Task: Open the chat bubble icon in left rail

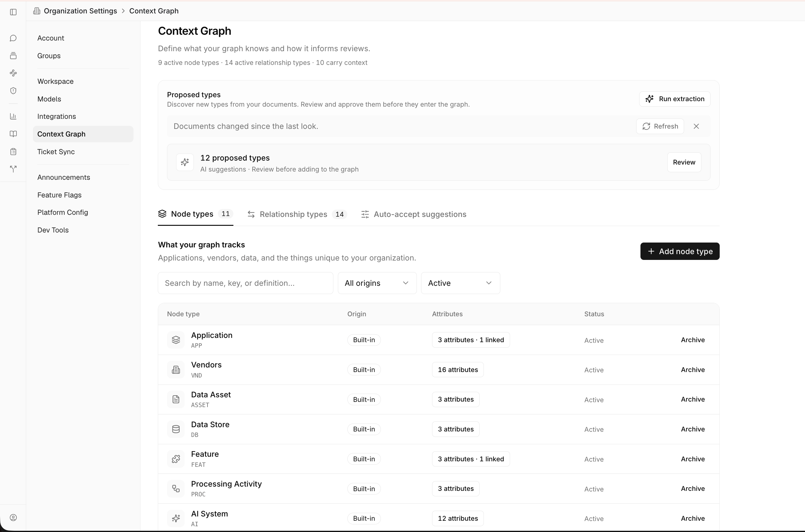Action: tap(13, 38)
